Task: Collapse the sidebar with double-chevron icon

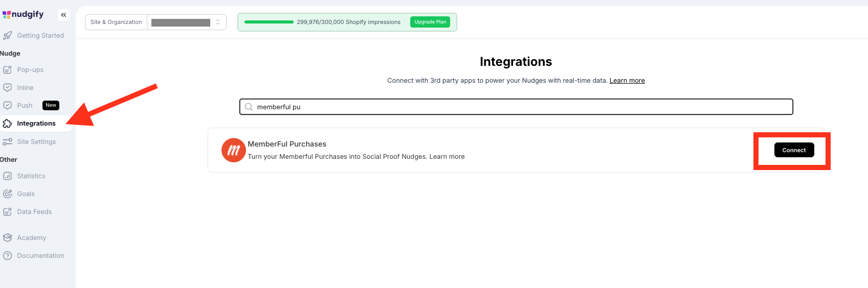Action: pyautogui.click(x=63, y=15)
